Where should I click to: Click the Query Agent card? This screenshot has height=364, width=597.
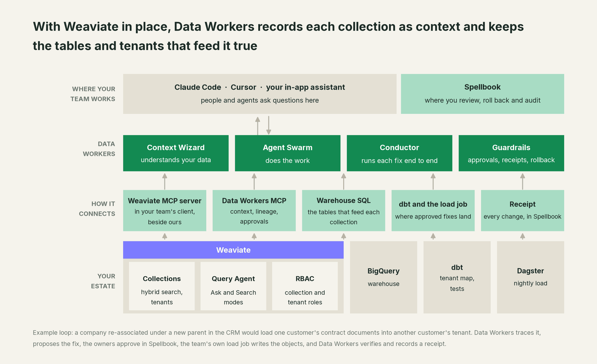tap(233, 286)
